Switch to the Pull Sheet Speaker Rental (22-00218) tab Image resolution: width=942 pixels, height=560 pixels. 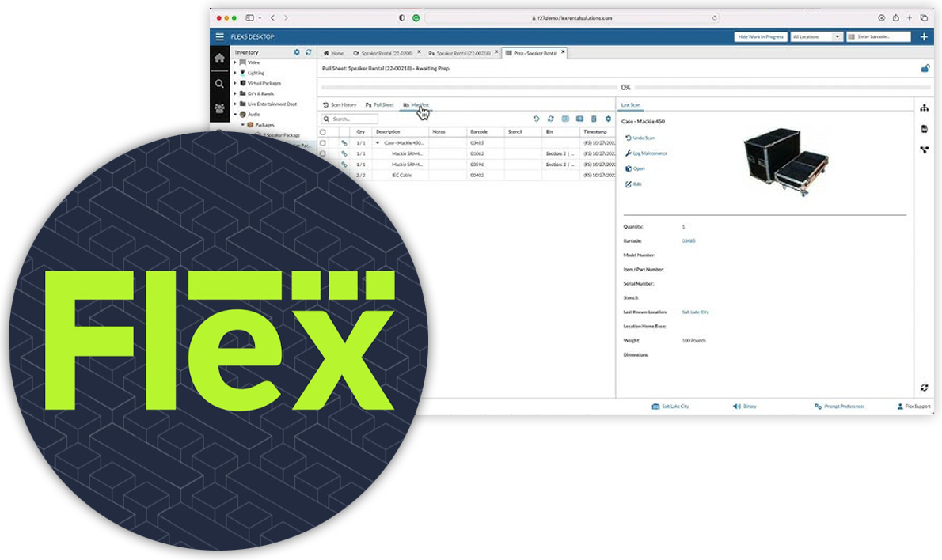click(x=462, y=53)
